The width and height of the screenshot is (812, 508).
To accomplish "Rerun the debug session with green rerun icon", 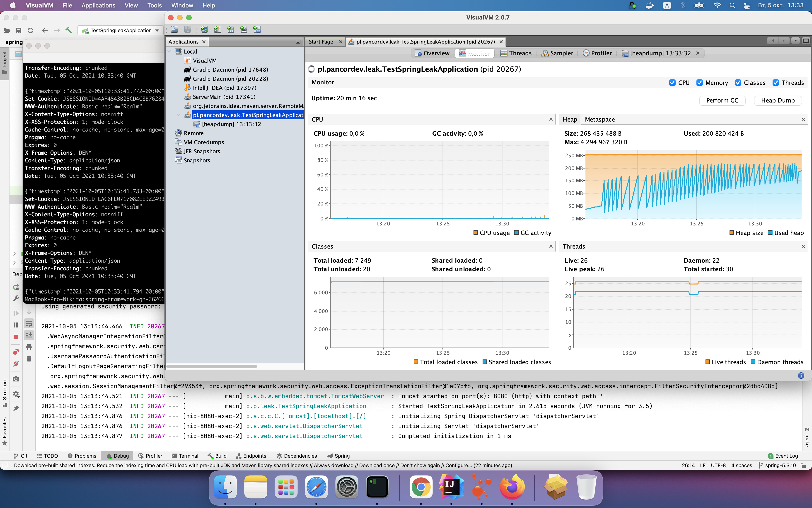I will 16,287.
